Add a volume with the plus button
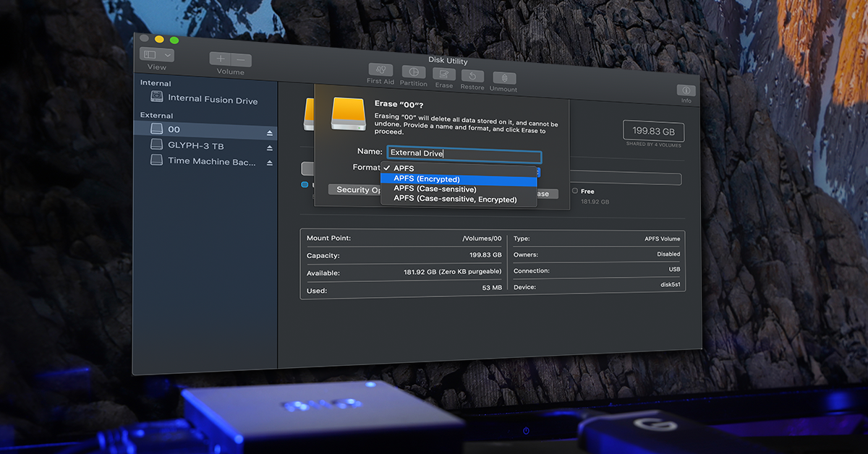Screen dimensions: 868x454 click(221, 59)
